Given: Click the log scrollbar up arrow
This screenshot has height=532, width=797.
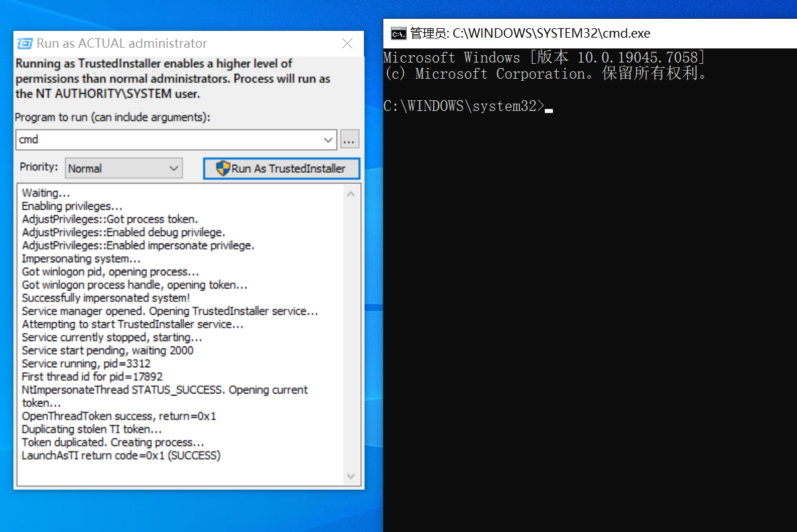Looking at the screenshot, I should pos(350,194).
